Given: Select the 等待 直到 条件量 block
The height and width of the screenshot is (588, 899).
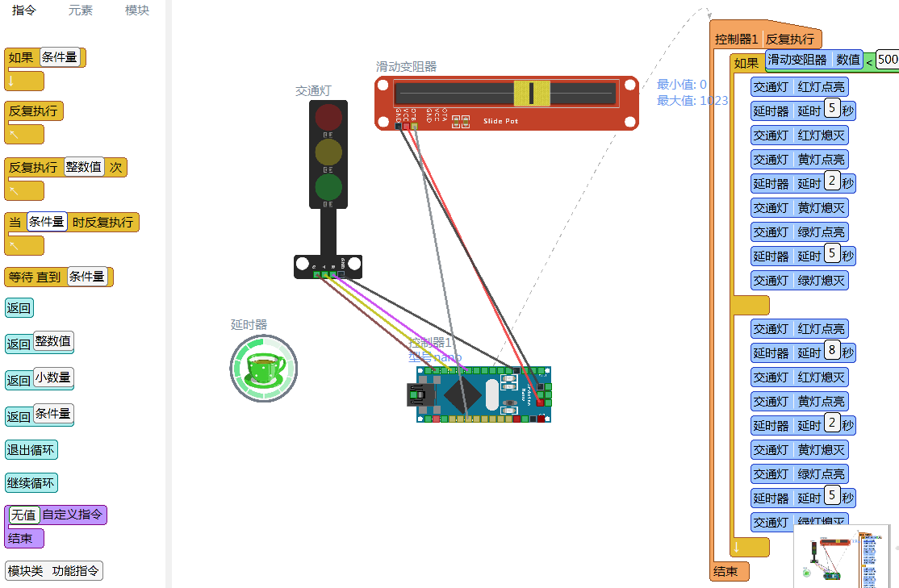Looking at the screenshot, I should (x=58, y=277).
